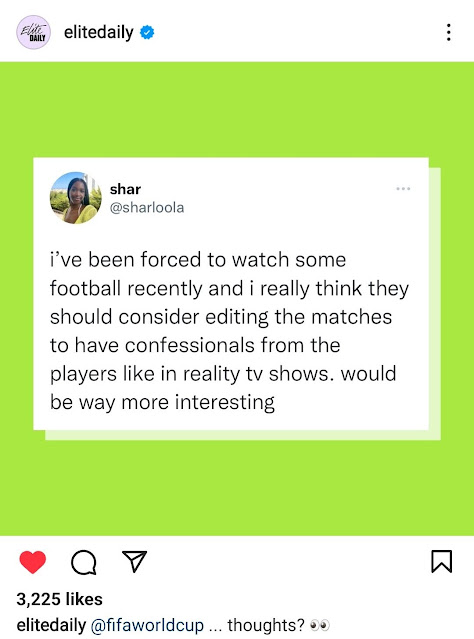This screenshot has width=474, height=639.
Task: Tap the tweet text body
Action: click(x=229, y=331)
